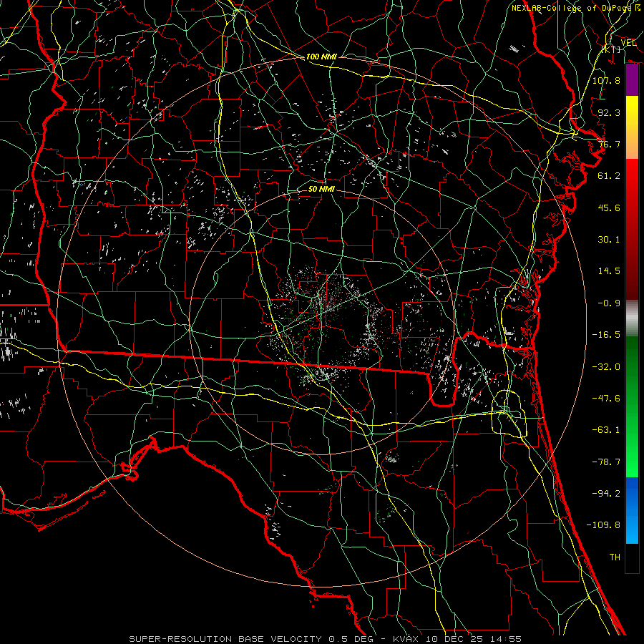This screenshot has width=644, height=644.
Task: Click the TH label beside the scale
Action: [x=615, y=557]
